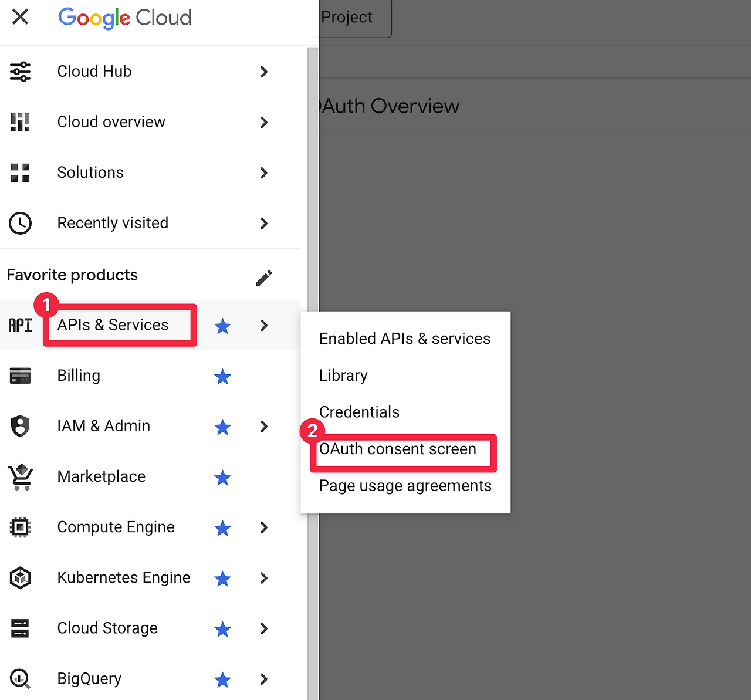Open the Cloud Hub menu label

click(x=94, y=72)
